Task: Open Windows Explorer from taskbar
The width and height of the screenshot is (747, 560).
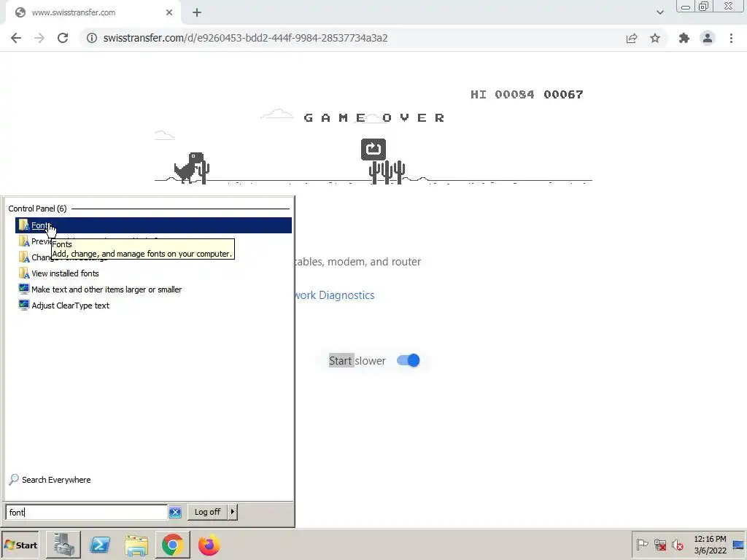Action: (x=136, y=545)
